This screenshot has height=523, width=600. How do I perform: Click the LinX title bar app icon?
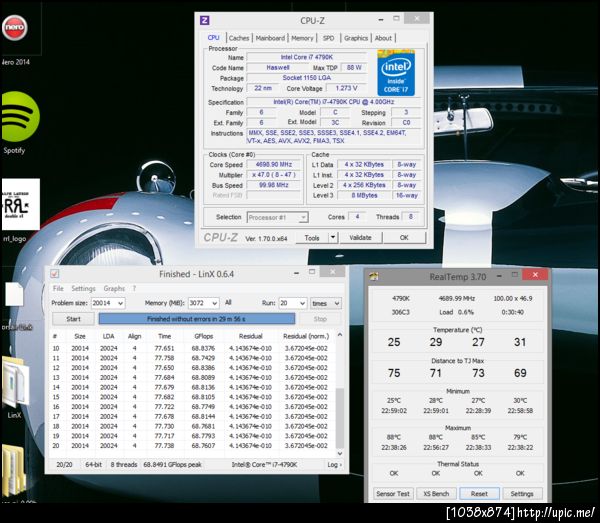pos(55,274)
